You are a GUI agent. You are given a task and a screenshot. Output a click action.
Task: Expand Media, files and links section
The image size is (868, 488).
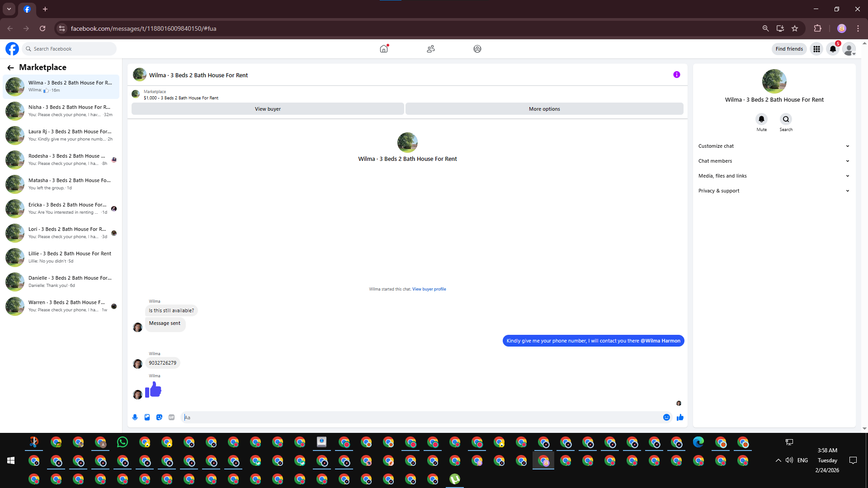click(x=774, y=176)
